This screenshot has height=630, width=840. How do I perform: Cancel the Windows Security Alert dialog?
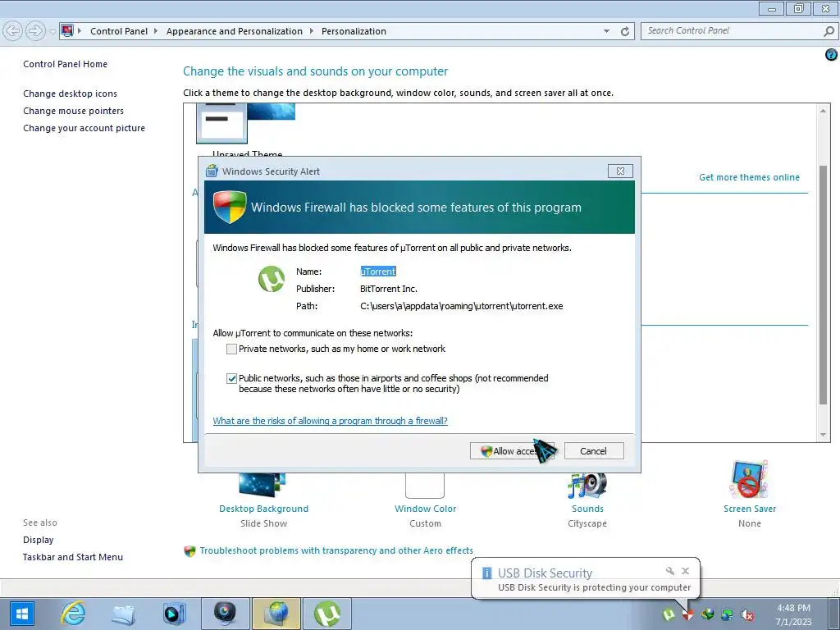coord(594,451)
